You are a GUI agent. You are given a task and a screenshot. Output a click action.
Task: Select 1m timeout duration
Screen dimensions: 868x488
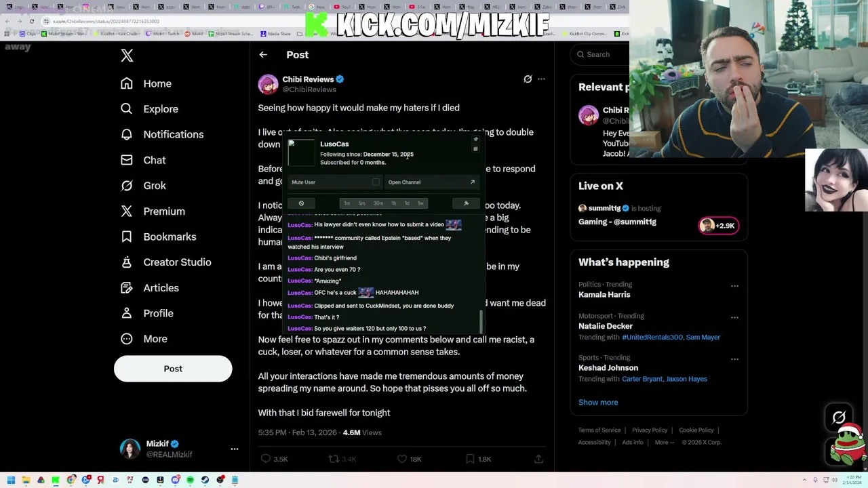347,203
